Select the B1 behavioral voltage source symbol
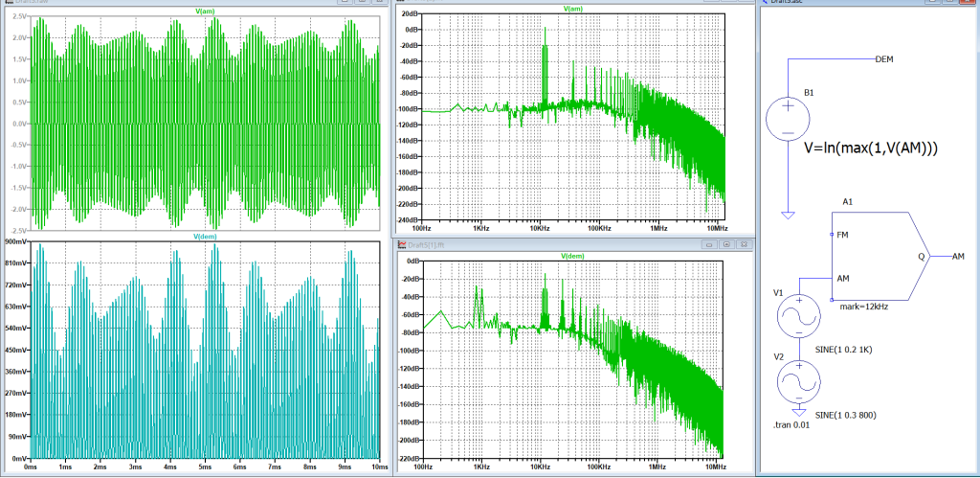980x478 pixels. 787,119
